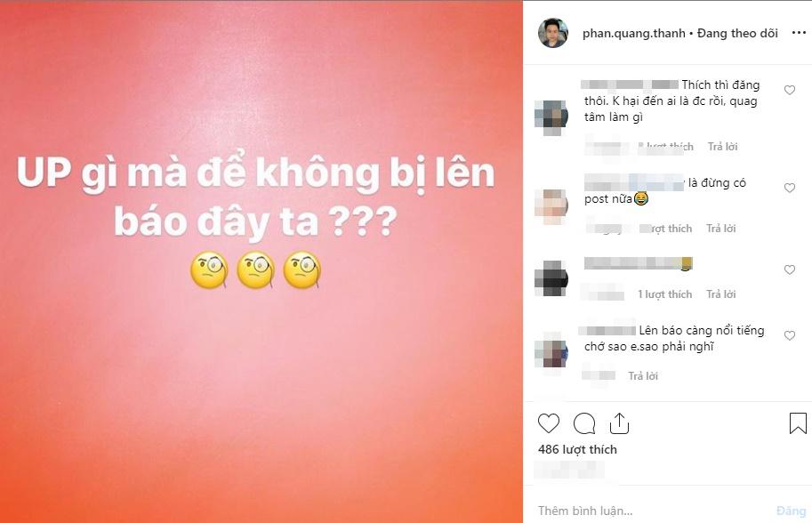Open the phan.quang.thanh username link

tap(634, 34)
